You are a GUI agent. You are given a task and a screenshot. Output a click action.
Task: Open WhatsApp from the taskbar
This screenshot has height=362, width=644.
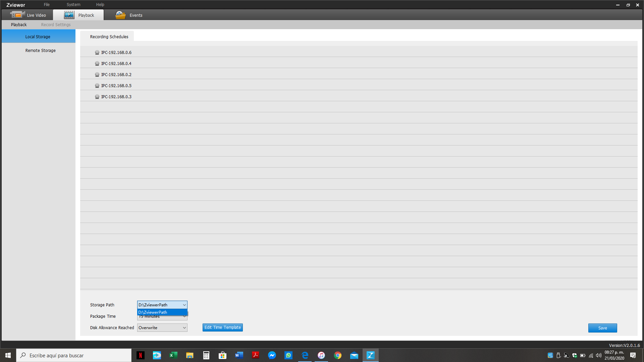tap(288, 355)
